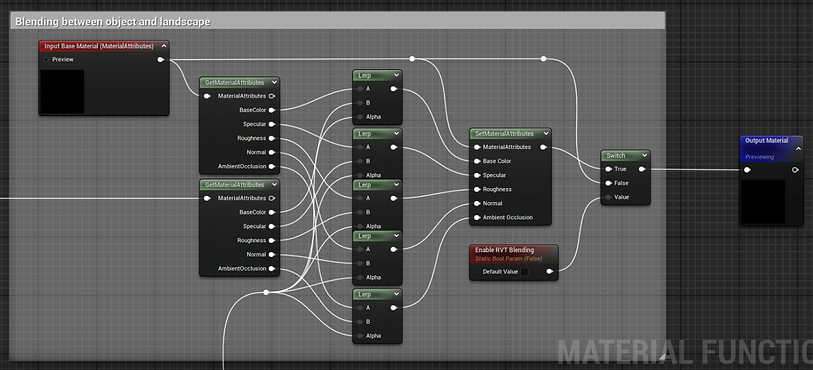Select SetMaterialAttributes Ambient Occlusion input pin

point(477,217)
